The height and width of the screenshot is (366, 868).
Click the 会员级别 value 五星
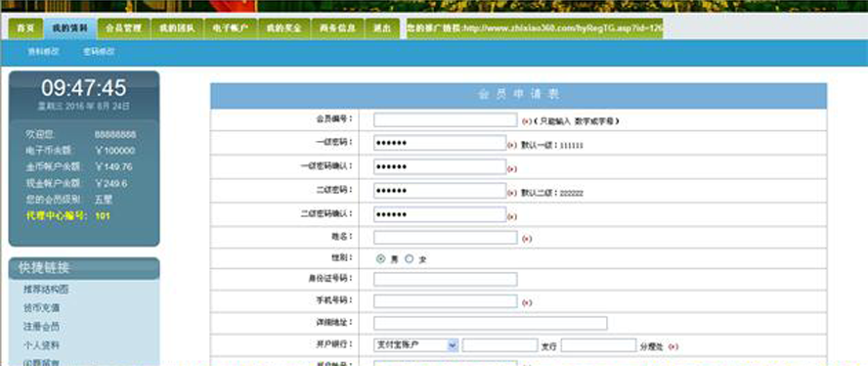point(104,200)
